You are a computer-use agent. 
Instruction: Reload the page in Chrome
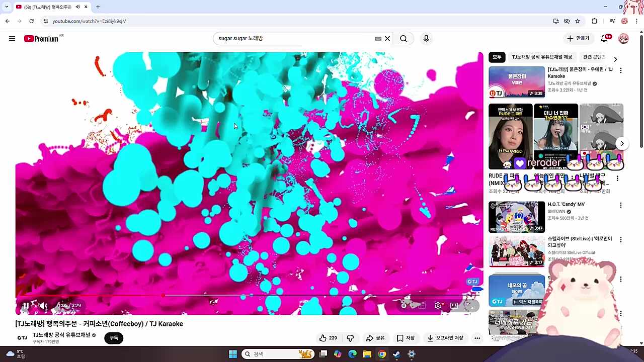31,21
